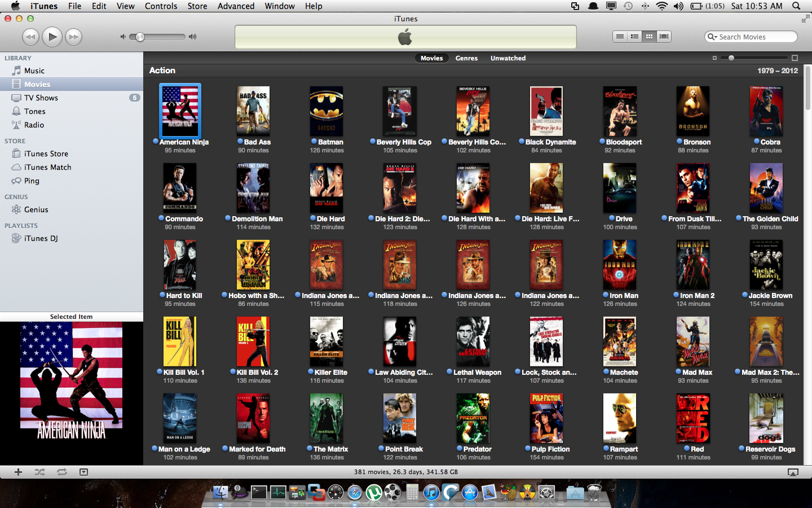Switch to the Unwatched tab

(508, 58)
